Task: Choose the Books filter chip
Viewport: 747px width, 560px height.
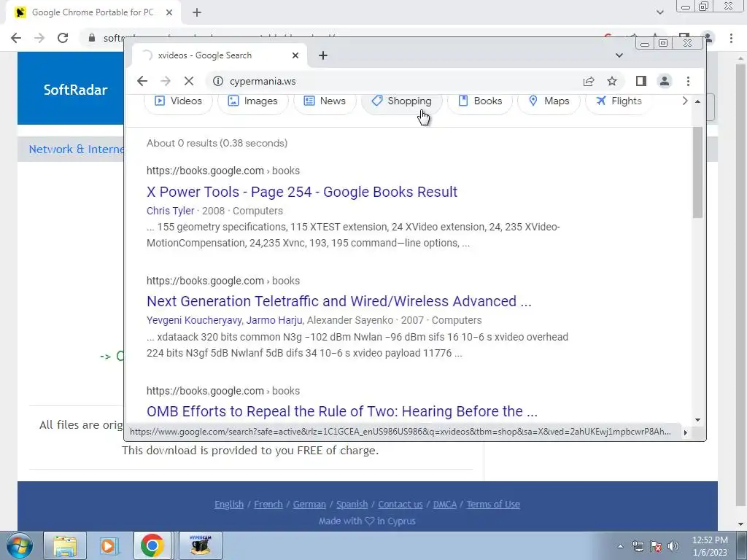Action: point(480,101)
